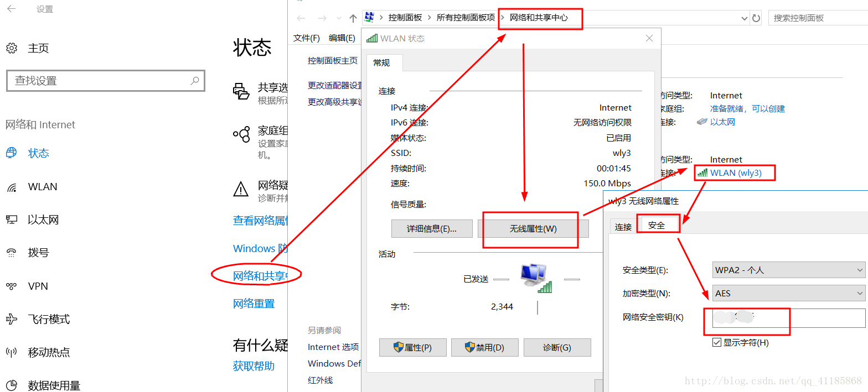Click the 以太网 connection link
The height and width of the screenshot is (392, 868).
point(722,122)
